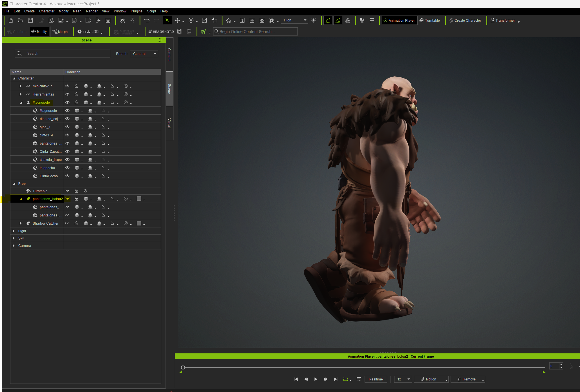Open the High quality dropdown

click(295, 20)
